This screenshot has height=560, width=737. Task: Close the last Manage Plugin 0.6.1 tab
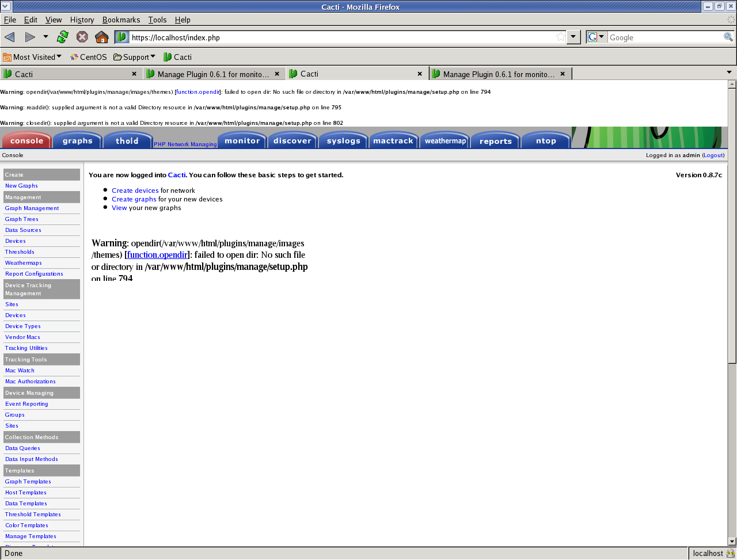pos(563,74)
